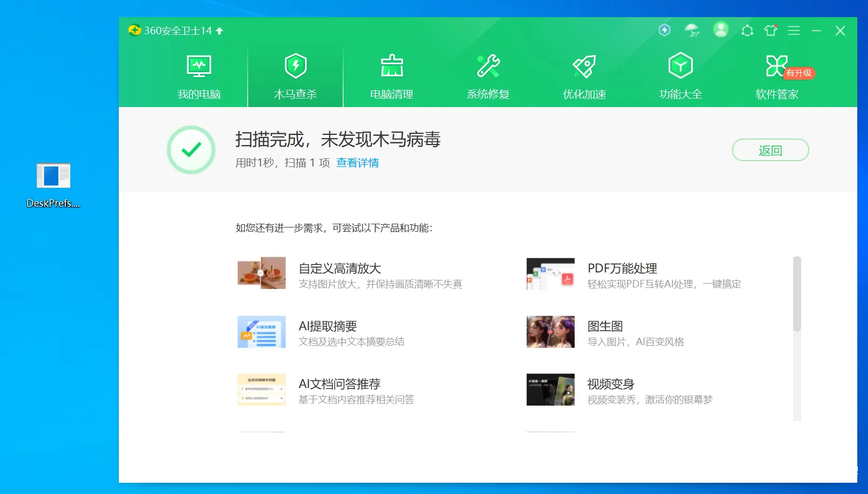This screenshot has width=868, height=494.
Task: Click the 图生图 title
Action: pos(605,326)
